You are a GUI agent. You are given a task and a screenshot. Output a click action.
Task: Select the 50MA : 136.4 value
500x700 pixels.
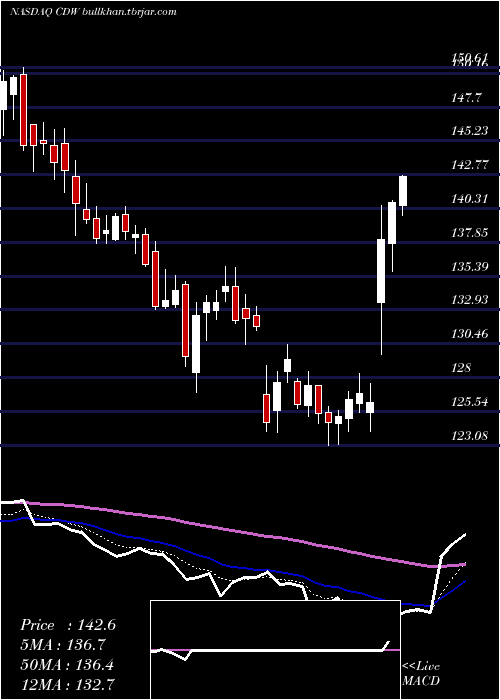click(67, 665)
